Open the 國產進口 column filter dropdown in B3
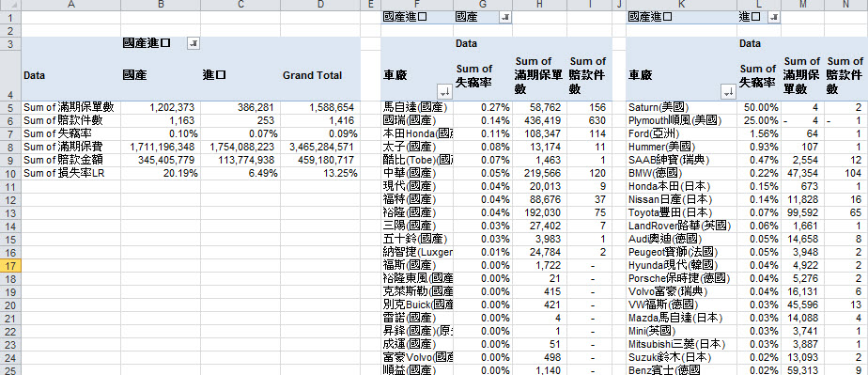The height and width of the screenshot is (375, 868). (x=194, y=43)
